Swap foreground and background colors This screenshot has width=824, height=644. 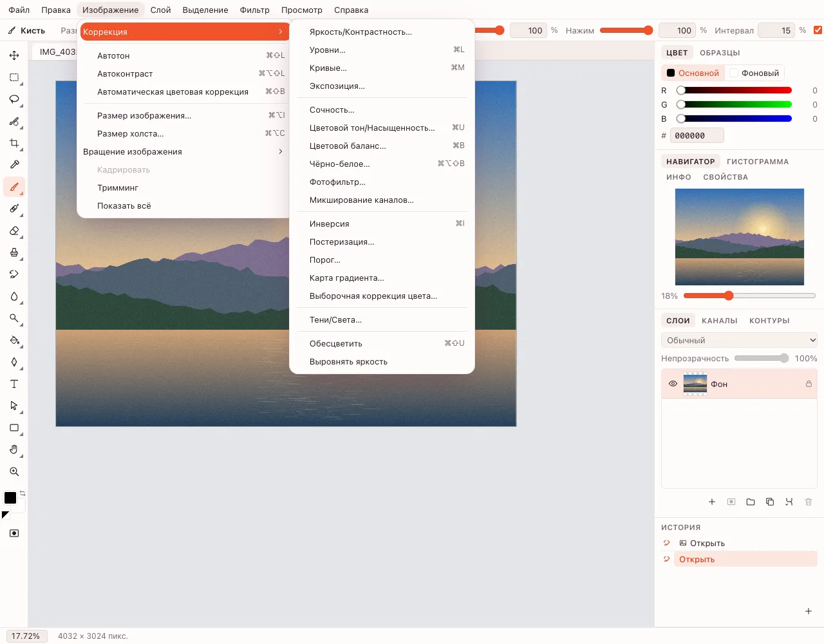(23, 493)
